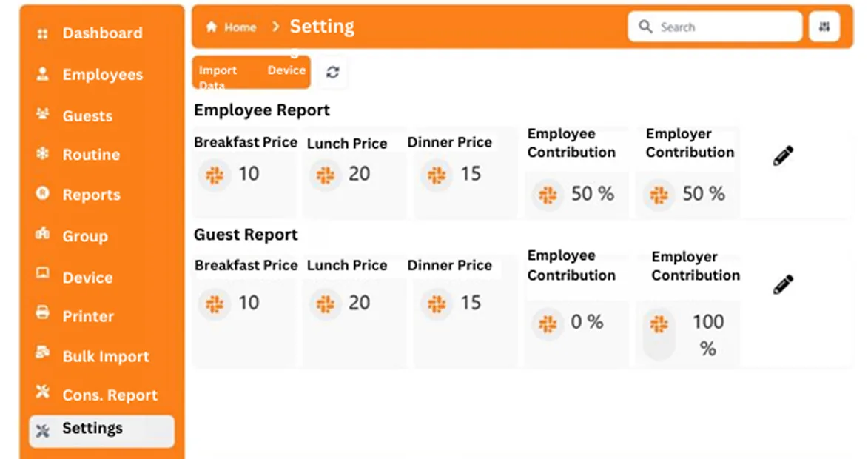This screenshot has width=868, height=459.
Task: Click Employee Report Employer Contribution 50 % value
Action: pos(704,194)
